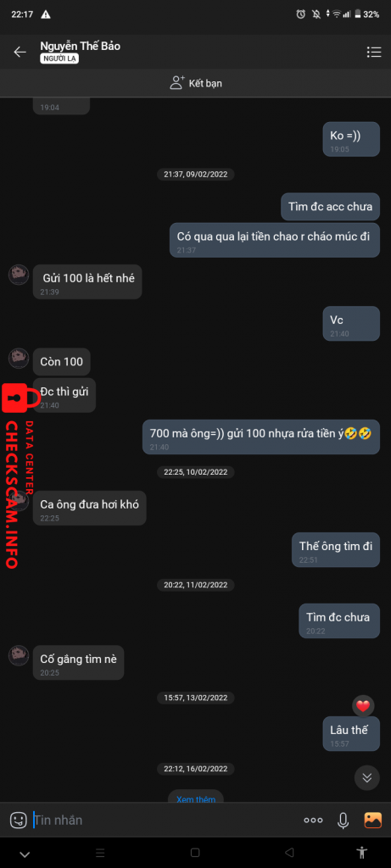
Task: Tap the scroll-to-bottom double chevron button
Action: [366, 777]
